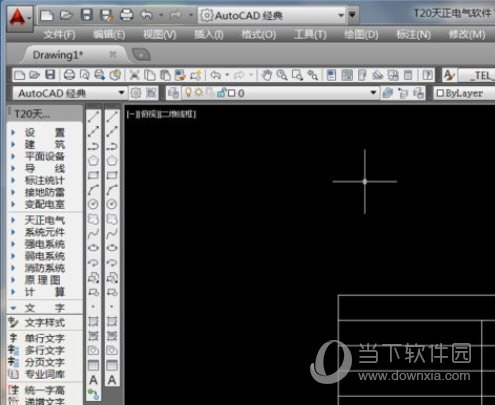Select the Zoom Realtime magnifier tool
Viewport: 495px width, 405px height.
click(x=282, y=75)
